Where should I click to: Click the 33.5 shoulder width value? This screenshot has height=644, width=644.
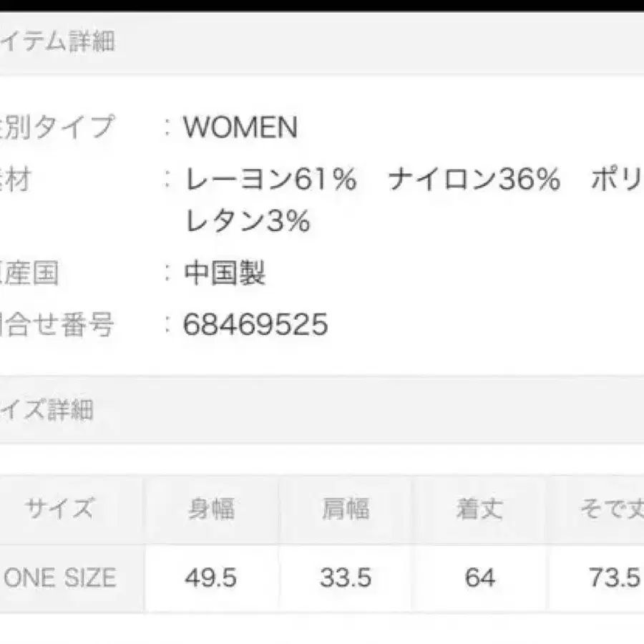pos(346,577)
